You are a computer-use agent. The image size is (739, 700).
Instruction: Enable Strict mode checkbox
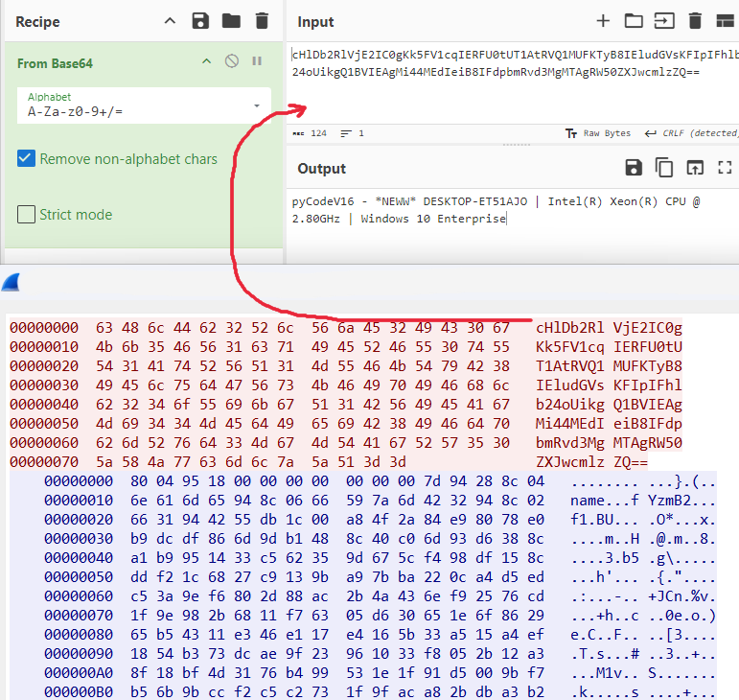click(x=26, y=214)
